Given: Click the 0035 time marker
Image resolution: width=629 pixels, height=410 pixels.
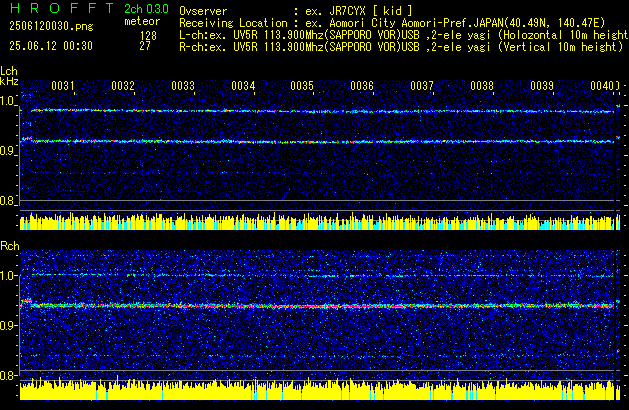Looking at the screenshot, I should pos(302,86).
